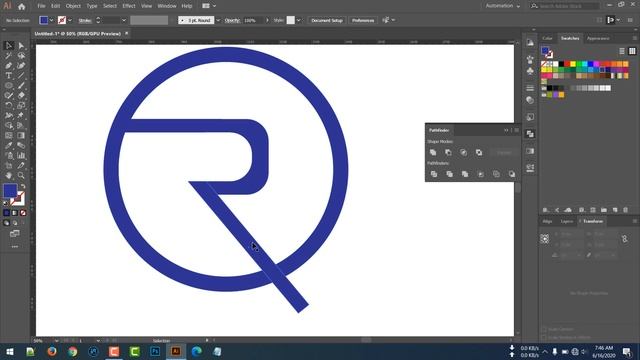
Task: Swap fill and stroke arrows in toolbar
Action: [23, 187]
